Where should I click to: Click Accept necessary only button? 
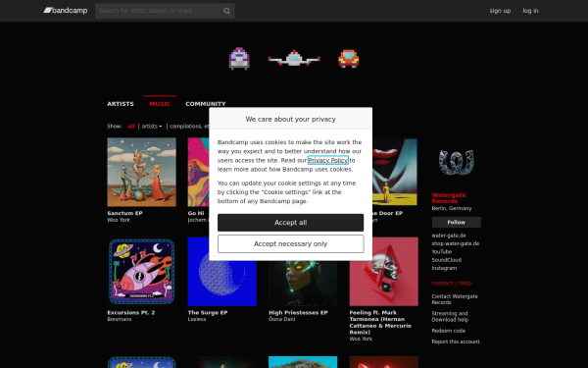tap(291, 244)
